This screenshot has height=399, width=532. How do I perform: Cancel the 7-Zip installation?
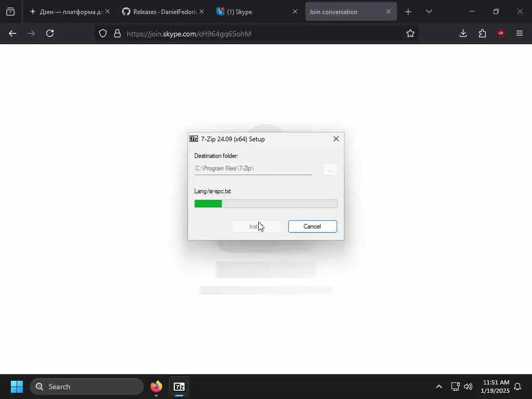[x=312, y=227]
